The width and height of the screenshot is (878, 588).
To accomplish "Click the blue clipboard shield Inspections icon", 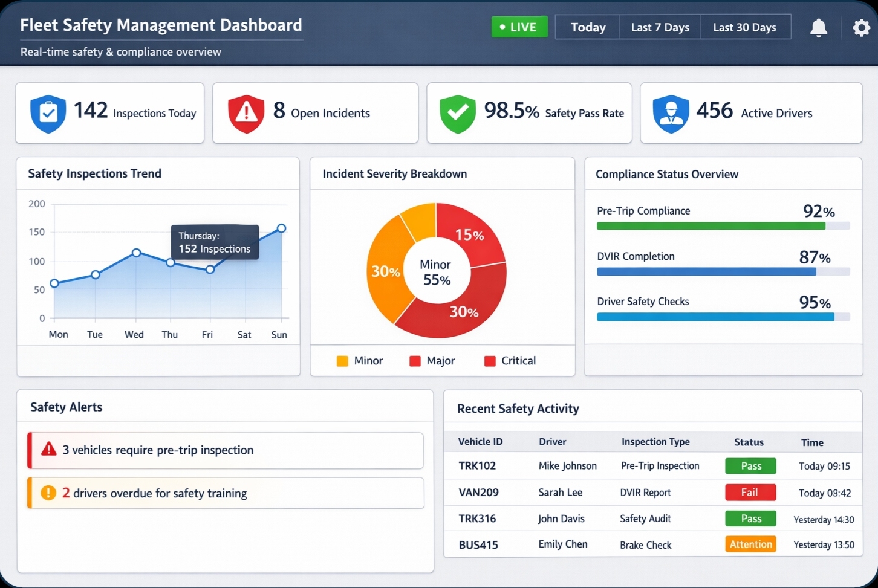I will coord(48,113).
